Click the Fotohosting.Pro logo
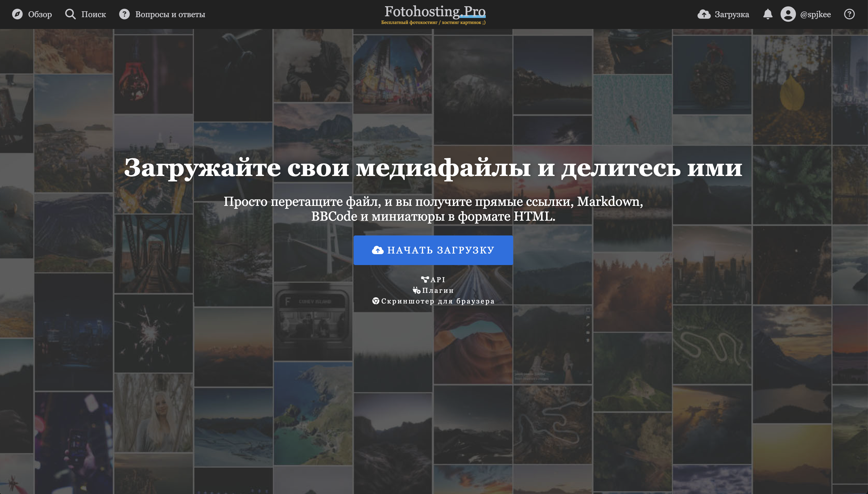 [x=435, y=12]
